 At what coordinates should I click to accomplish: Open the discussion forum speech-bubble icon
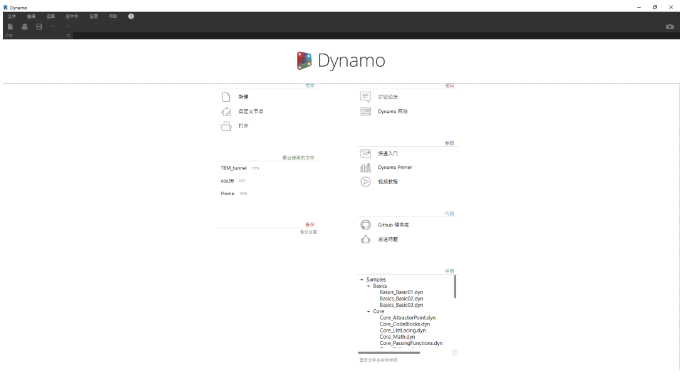[x=365, y=96]
